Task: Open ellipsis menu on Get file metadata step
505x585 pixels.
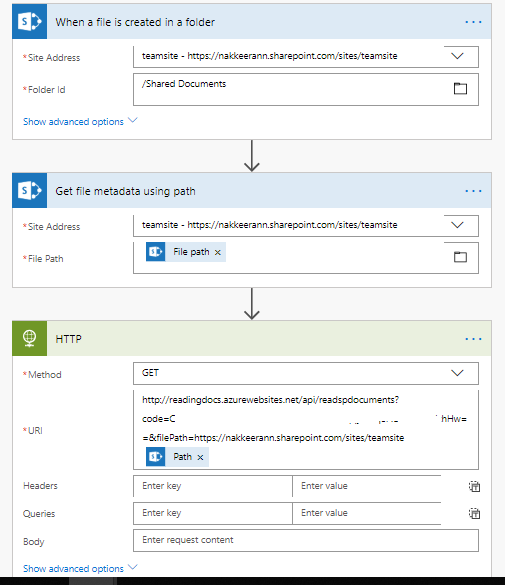Action: pos(473,191)
